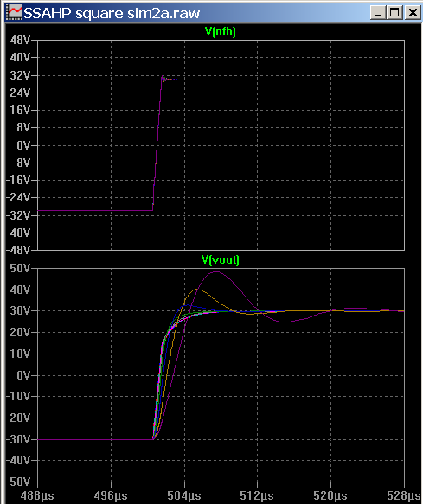Click the 0V label on lower plot axis
Screen dimensions: 423x504
23,375
